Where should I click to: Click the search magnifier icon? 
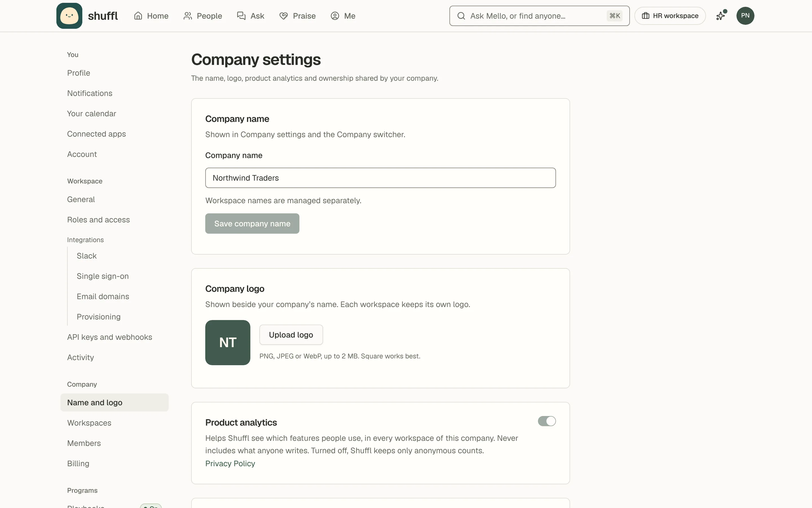[461, 16]
